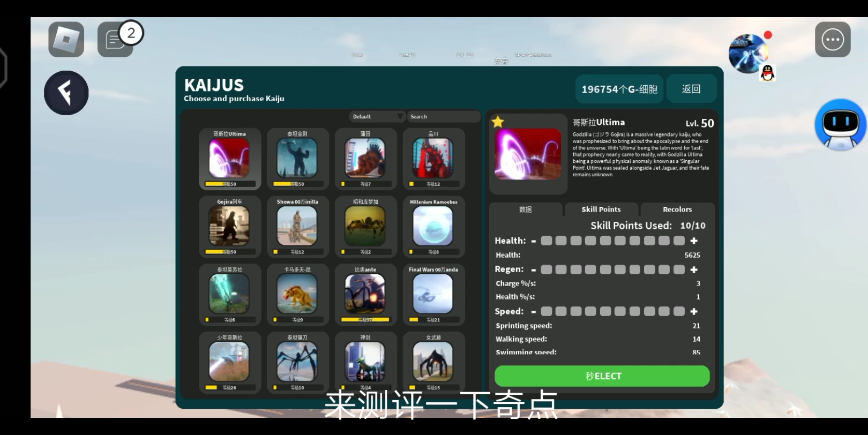This screenshot has width=868, height=435.
Task: Select the 女武藤 kaiju card
Action: click(433, 363)
